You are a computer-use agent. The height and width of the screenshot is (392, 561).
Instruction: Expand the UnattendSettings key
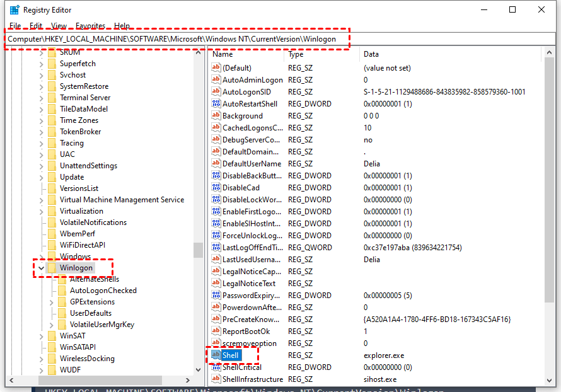(41, 166)
